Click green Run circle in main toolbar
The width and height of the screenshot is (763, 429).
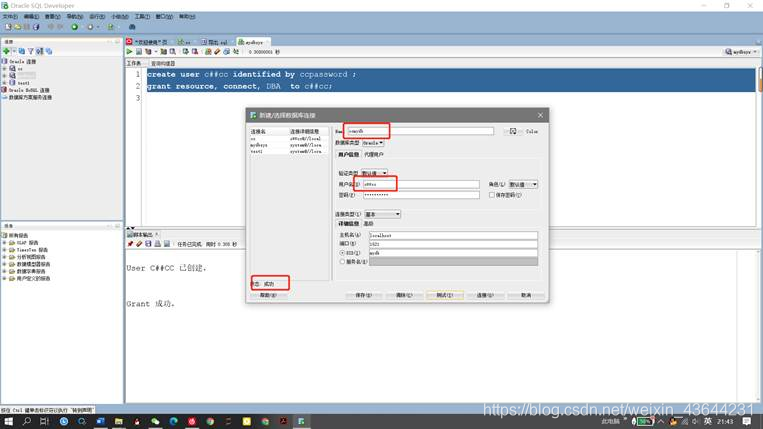point(74,27)
